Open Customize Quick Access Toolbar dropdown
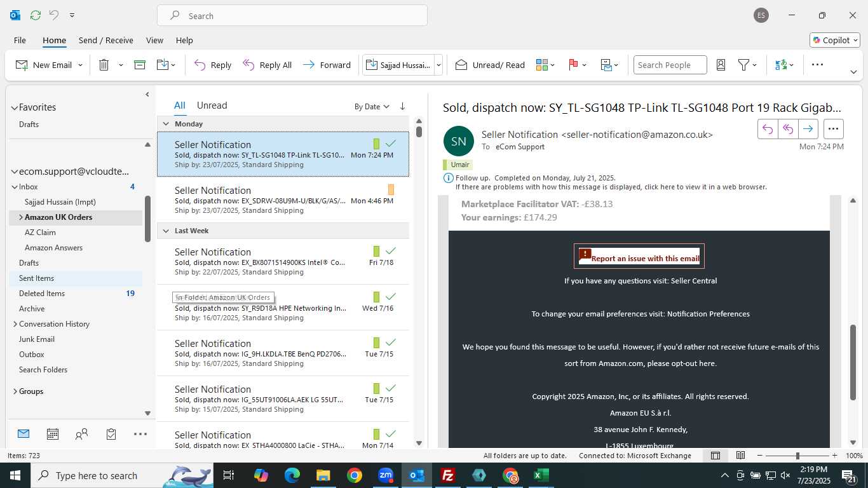Image resolution: width=868 pixels, height=488 pixels. click(x=72, y=15)
